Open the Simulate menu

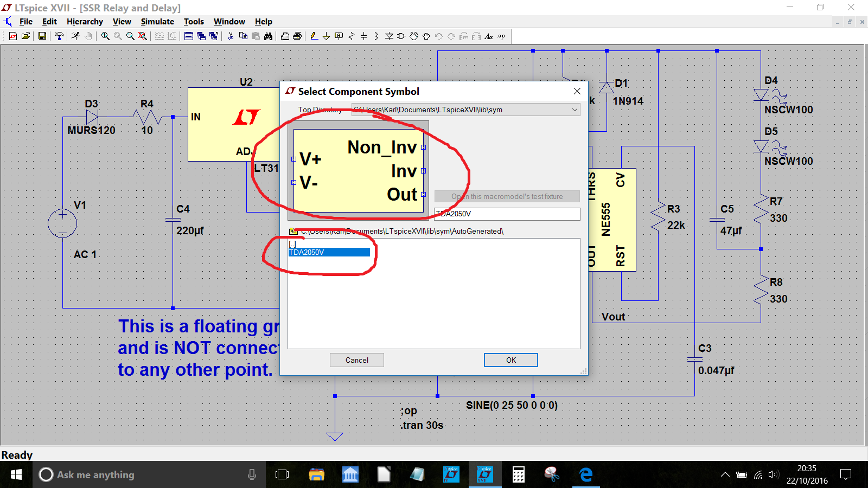[157, 22]
